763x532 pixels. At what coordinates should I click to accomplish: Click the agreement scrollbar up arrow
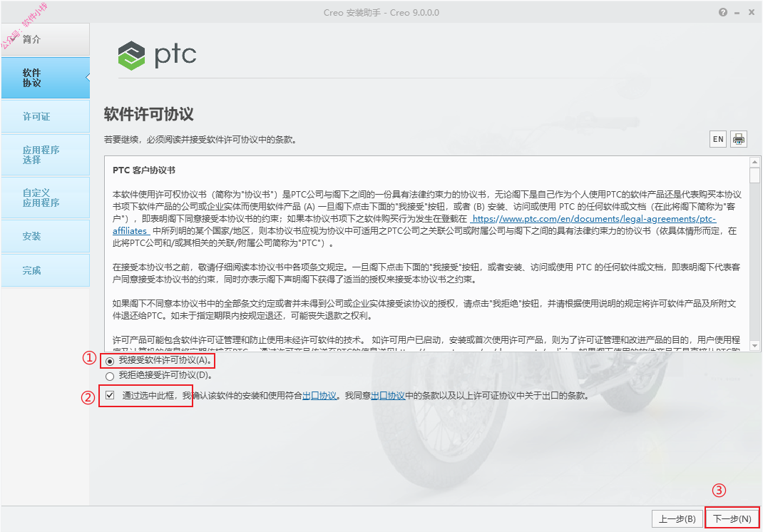pyautogui.click(x=754, y=162)
